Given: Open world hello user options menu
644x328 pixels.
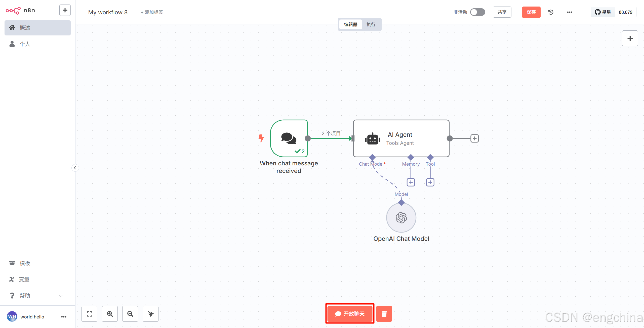Looking at the screenshot, I should [x=64, y=317].
